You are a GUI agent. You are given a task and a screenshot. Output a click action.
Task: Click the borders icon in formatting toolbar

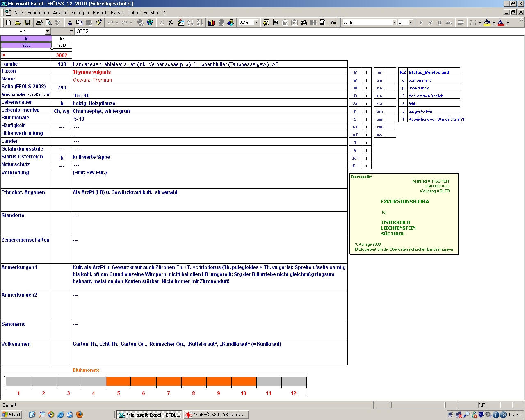tap(473, 23)
